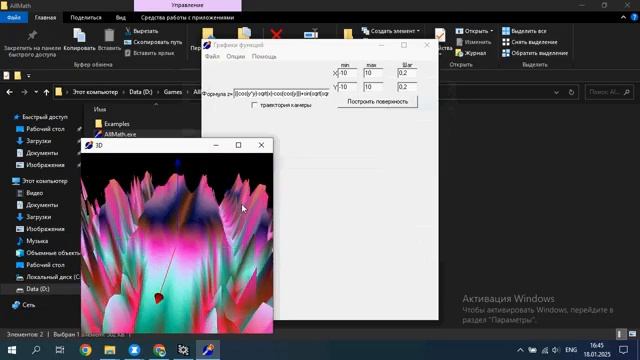640x360 pixels.
Task: Collapse the ribbon with the chevron
Action: (x=623, y=17)
